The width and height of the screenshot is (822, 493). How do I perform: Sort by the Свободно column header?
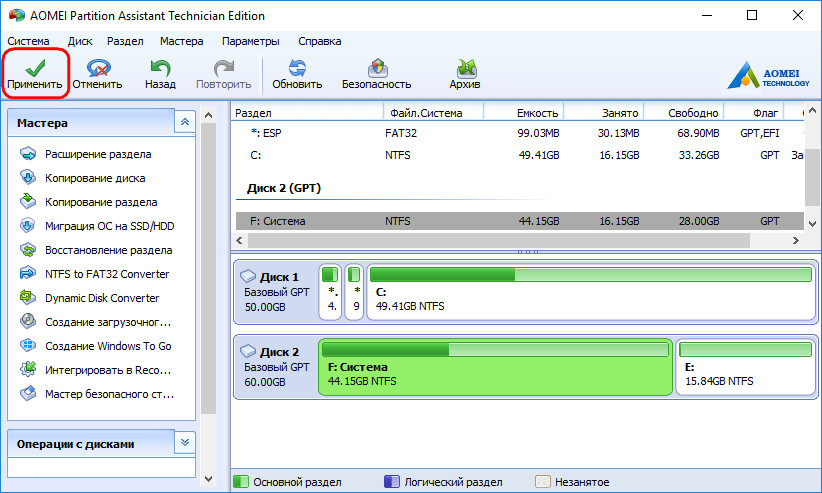tap(684, 113)
